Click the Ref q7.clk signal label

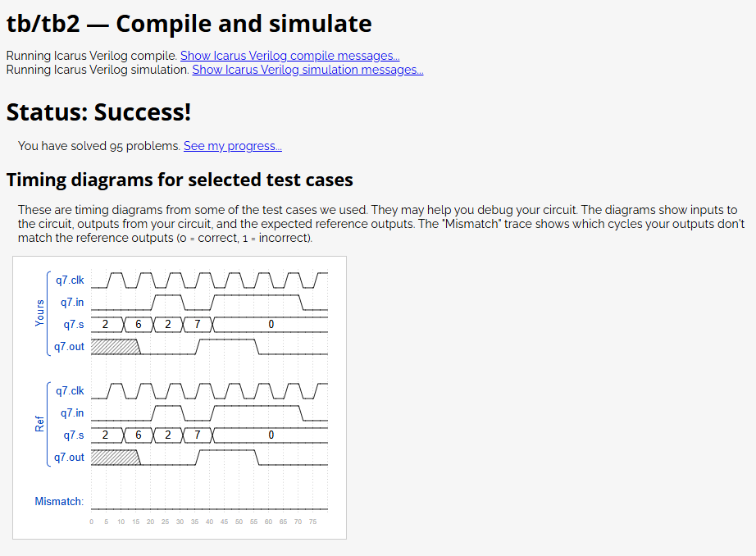(70, 390)
